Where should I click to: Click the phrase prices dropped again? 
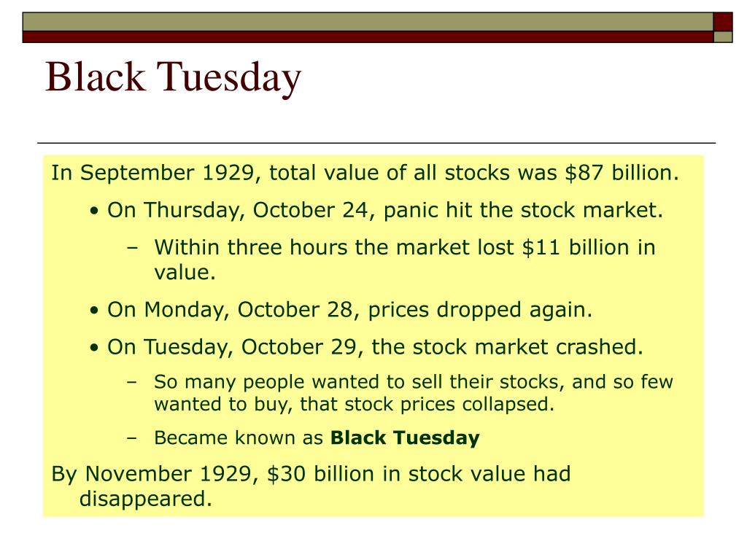(480, 310)
